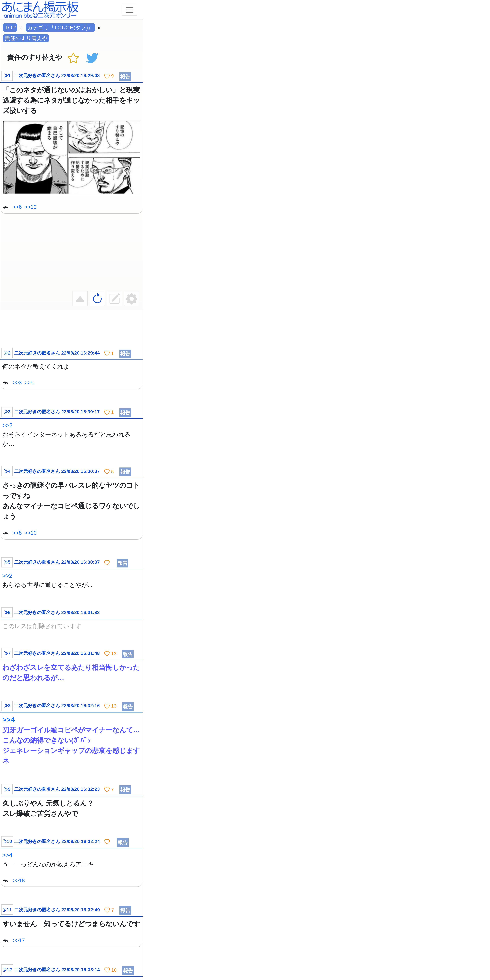Click the text うーーっどんなのか教えろアニキ
490x980 pixels.
click(48, 864)
